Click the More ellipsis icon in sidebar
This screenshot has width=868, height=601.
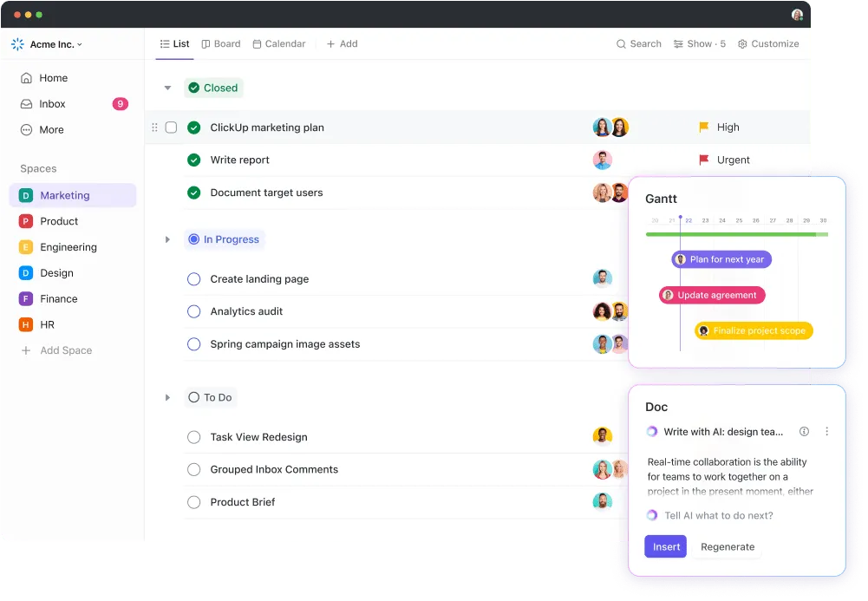tap(26, 130)
